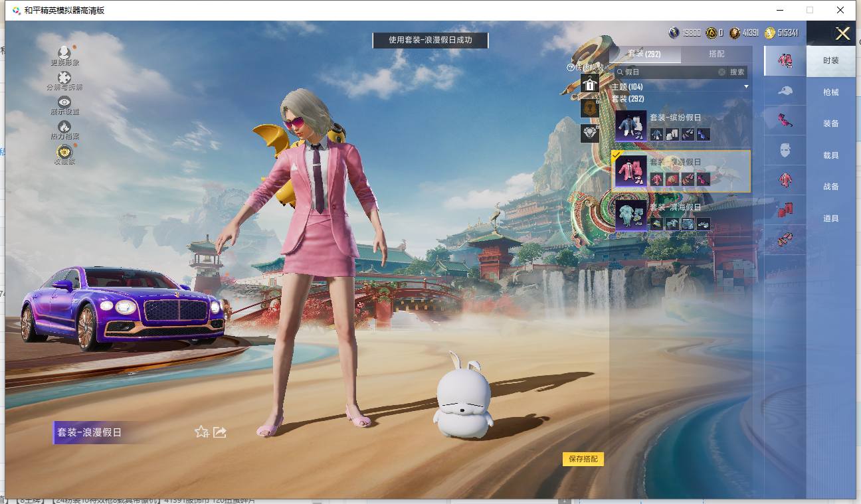Close the emulator window
Image resolution: width=861 pixels, height=504 pixels.
(841, 10)
